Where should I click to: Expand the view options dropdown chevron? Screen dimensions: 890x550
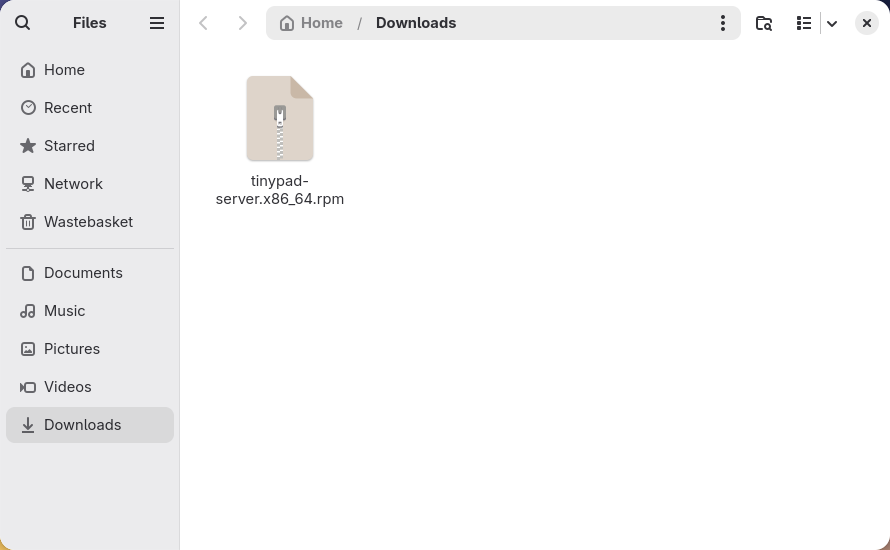pos(832,23)
